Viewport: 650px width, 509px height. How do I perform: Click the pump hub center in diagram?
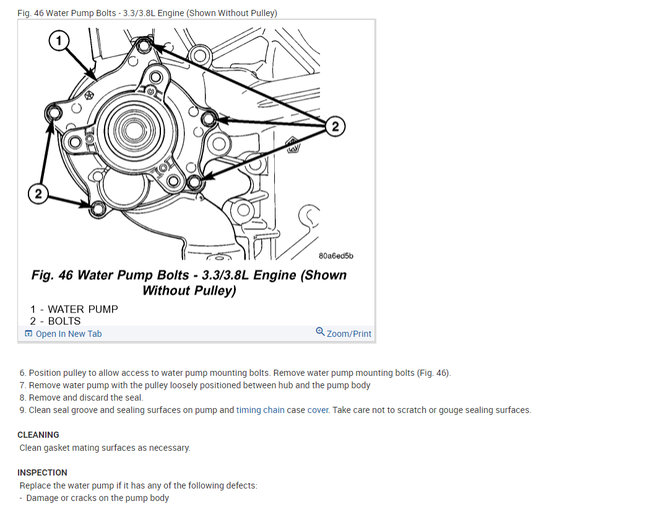(133, 130)
